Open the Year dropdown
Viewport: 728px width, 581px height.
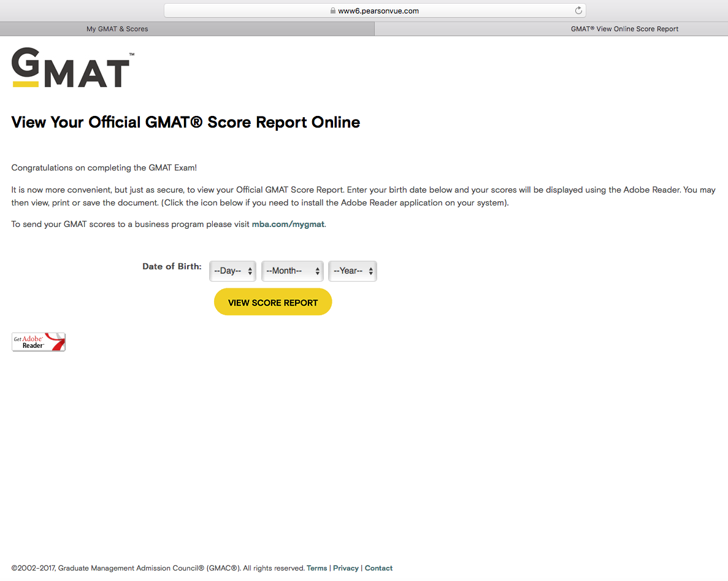[x=353, y=271]
